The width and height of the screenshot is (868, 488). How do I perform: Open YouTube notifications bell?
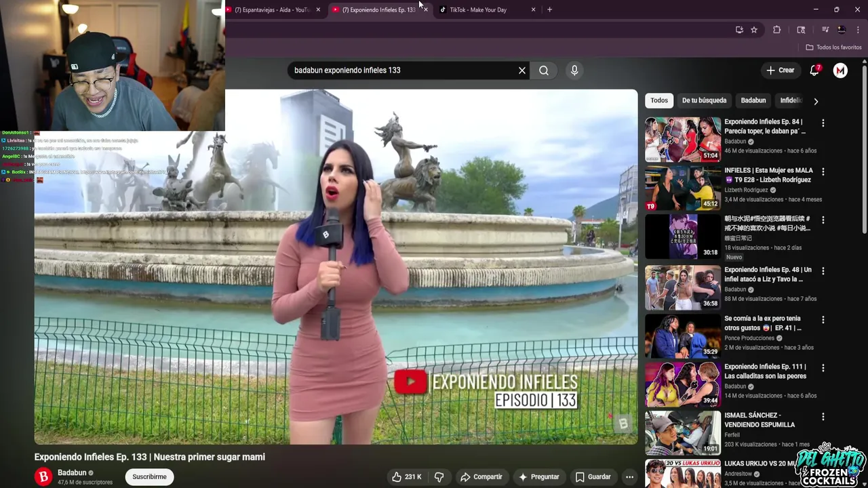point(815,70)
